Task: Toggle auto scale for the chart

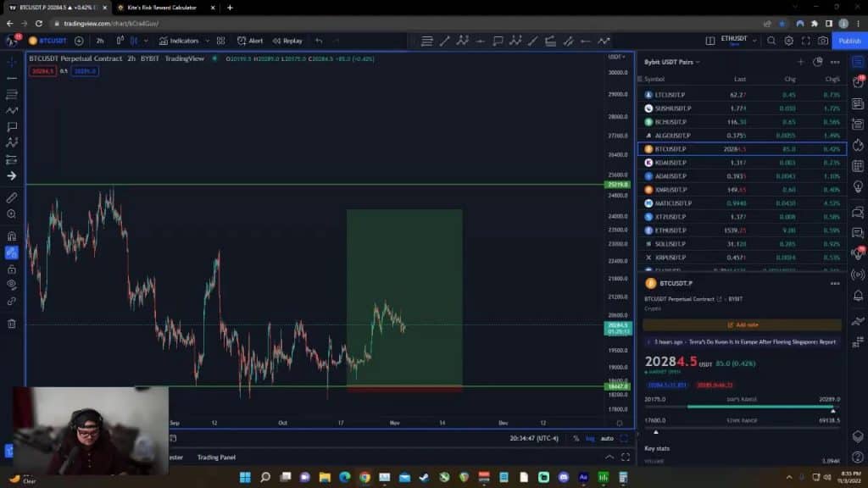Action: coord(607,438)
